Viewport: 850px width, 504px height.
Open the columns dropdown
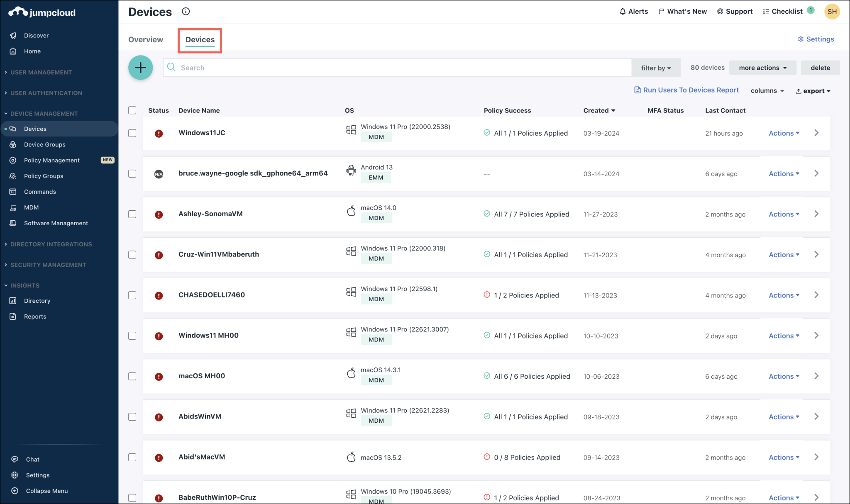click(x=767, y=90)
